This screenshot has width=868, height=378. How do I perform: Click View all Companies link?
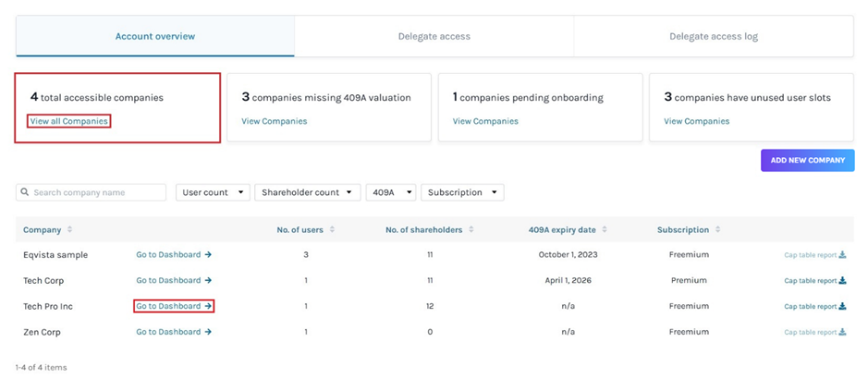(x=69, y=121)
